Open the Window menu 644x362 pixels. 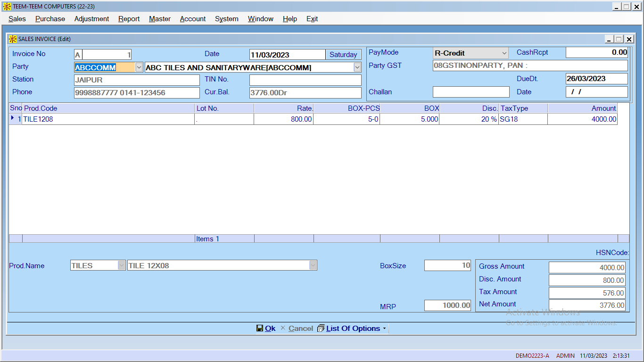[x=261, y=19]
